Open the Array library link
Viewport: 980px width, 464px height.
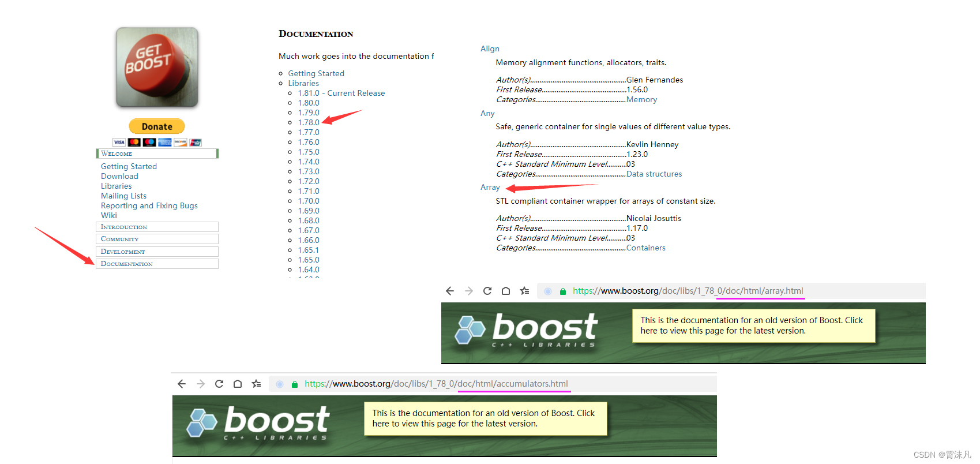click(490, 187)
